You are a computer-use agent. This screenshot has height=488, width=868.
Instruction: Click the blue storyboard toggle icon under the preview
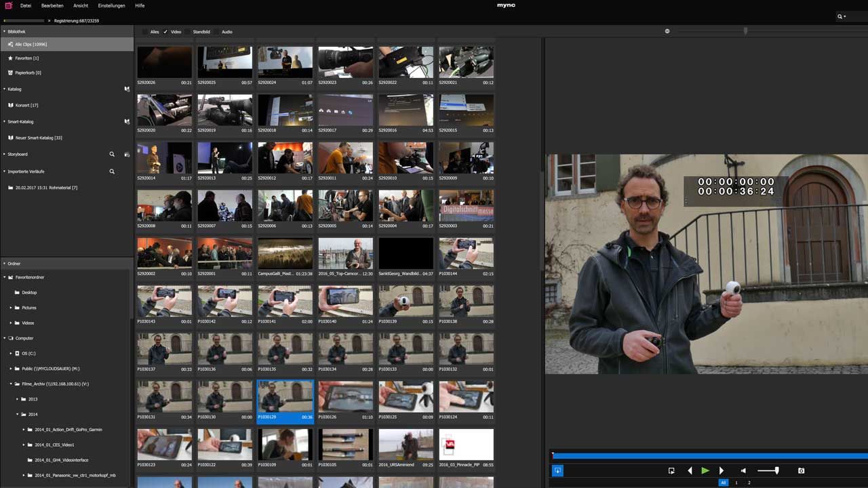[x=557, y=470]
